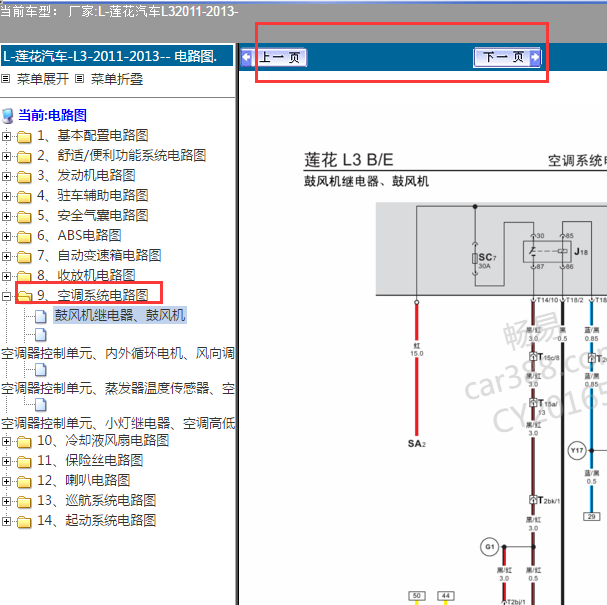Image resolution: width=607 pixels, height=605 pixels.
Task: Open 12、喇叭电路图 category
Action: [x=84, y=480]
